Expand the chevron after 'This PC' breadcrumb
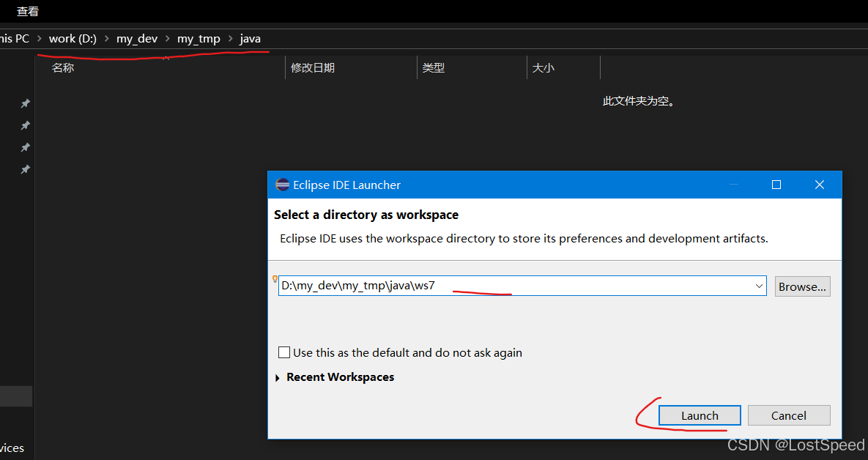This screenshot has width=868, height=460. coord(40,39)
